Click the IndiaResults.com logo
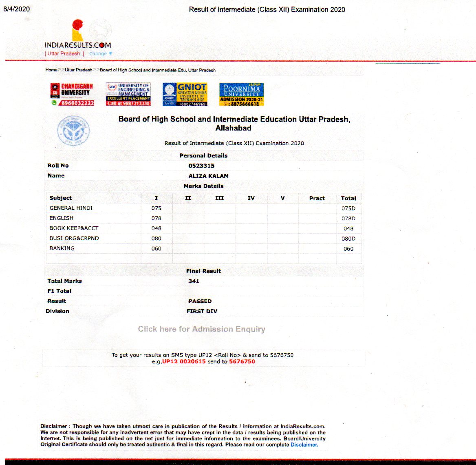The image size is (476, 465). click(78, 34)
